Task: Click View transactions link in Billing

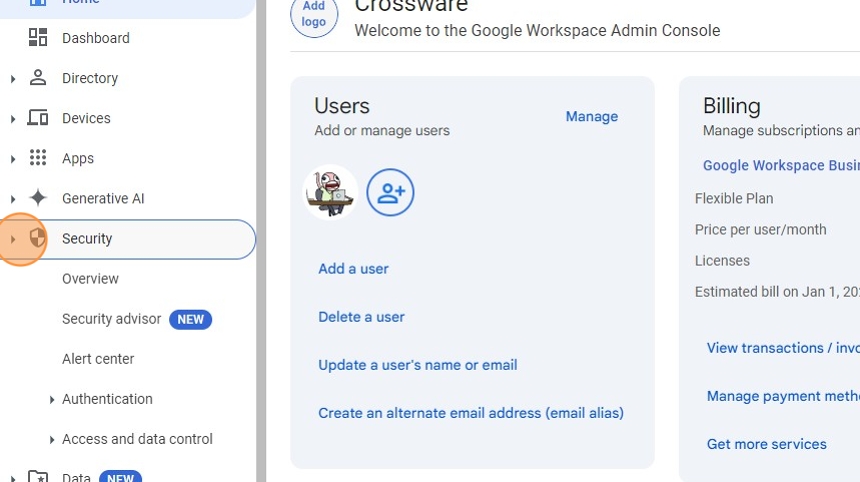Action: pos(783,348)
